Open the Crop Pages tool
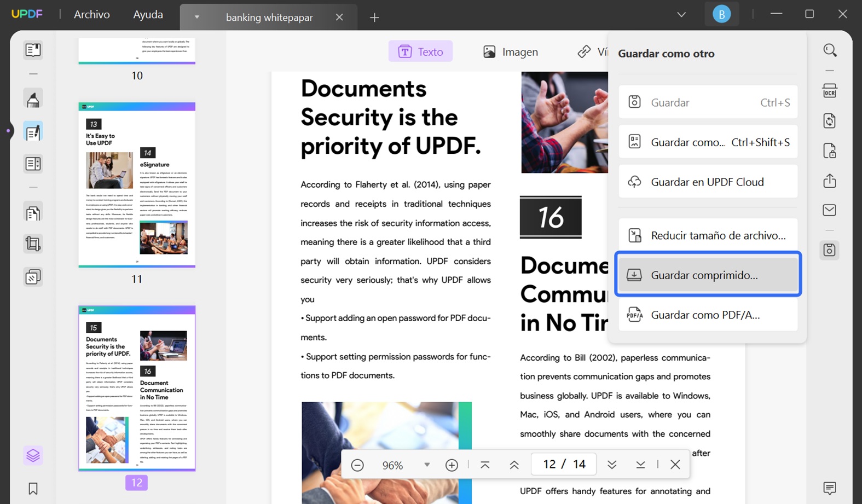This screenshot has width=862, height=504. 33,244
